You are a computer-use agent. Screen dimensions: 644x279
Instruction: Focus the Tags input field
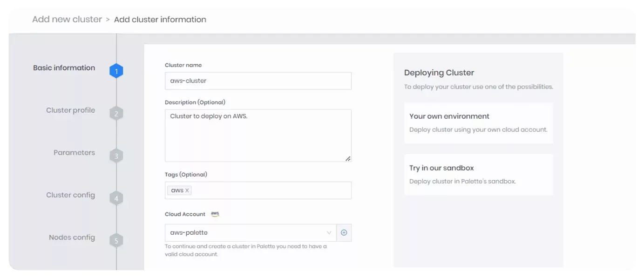[x=258, y=191]
